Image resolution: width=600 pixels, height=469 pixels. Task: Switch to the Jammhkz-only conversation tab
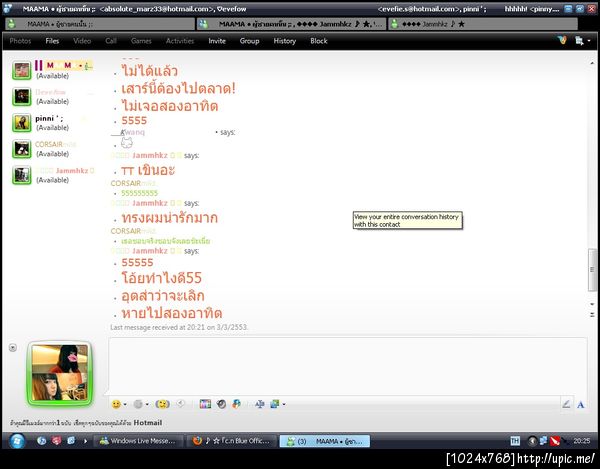coord(483,24)
